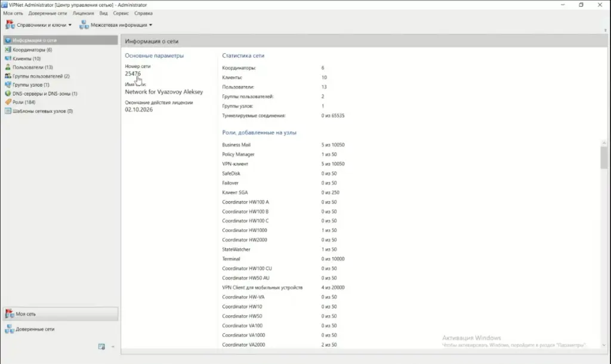Click the navigation pane configure icon

[101, 347]
